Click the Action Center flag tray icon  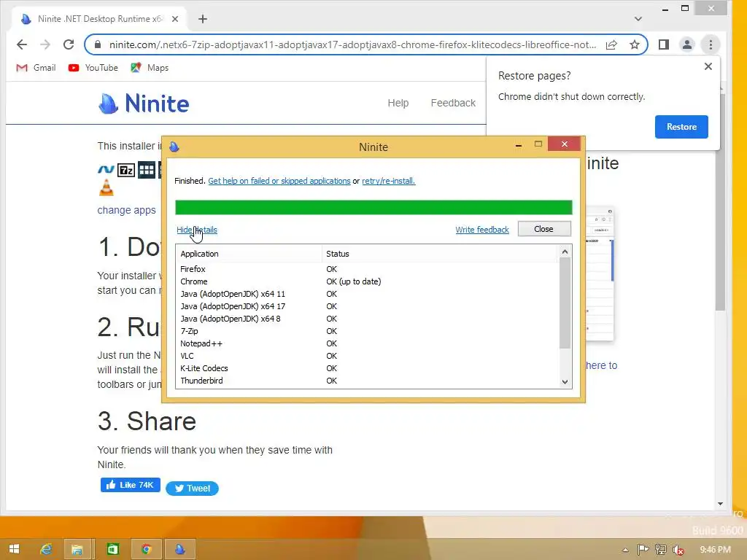[643, 550]
